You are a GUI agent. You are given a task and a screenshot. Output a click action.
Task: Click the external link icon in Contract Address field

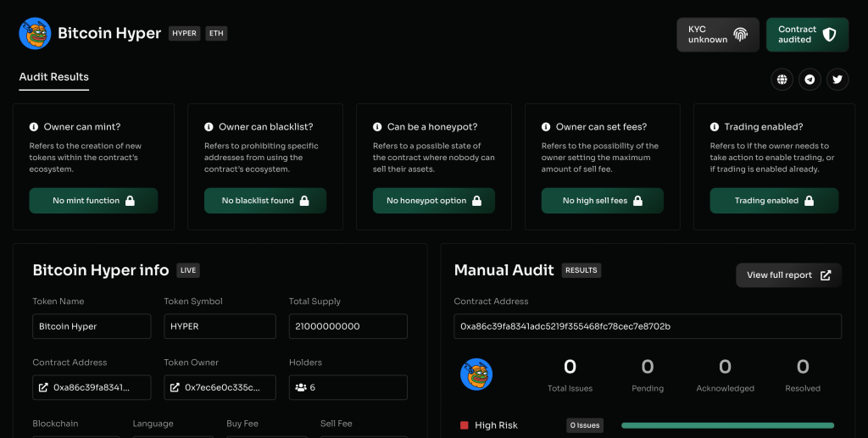click(x=43, y=388)
